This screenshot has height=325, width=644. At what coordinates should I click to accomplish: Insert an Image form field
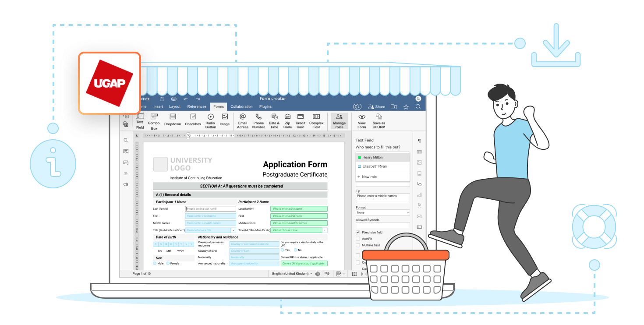pos(225,120)
